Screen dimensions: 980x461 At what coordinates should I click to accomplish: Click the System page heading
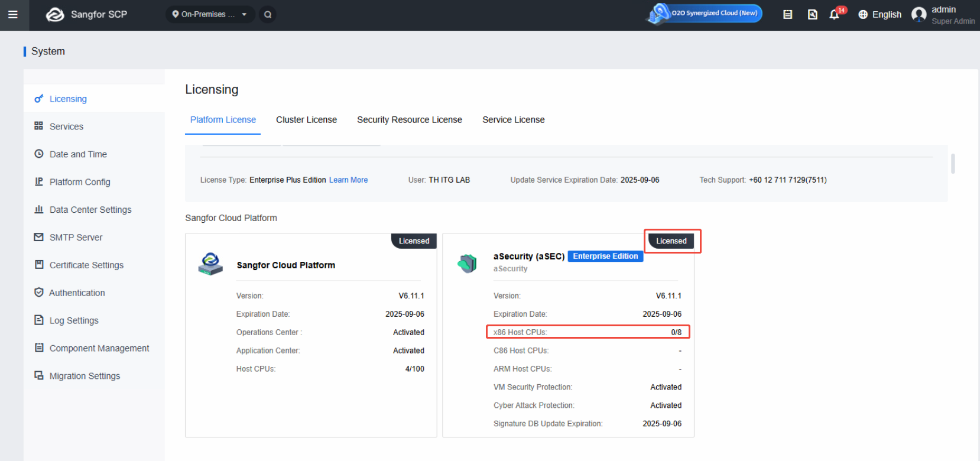point(48,51)
